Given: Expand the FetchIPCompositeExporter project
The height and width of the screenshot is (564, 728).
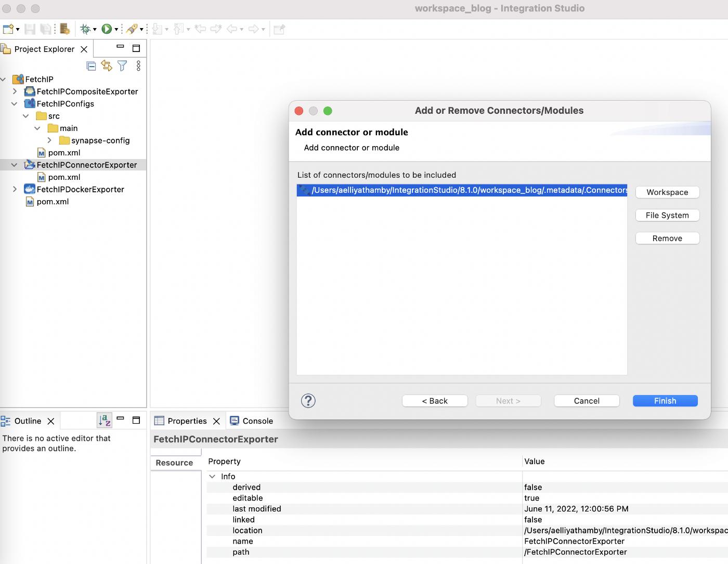Looking at the screenshot, I should tap(15, 91).
